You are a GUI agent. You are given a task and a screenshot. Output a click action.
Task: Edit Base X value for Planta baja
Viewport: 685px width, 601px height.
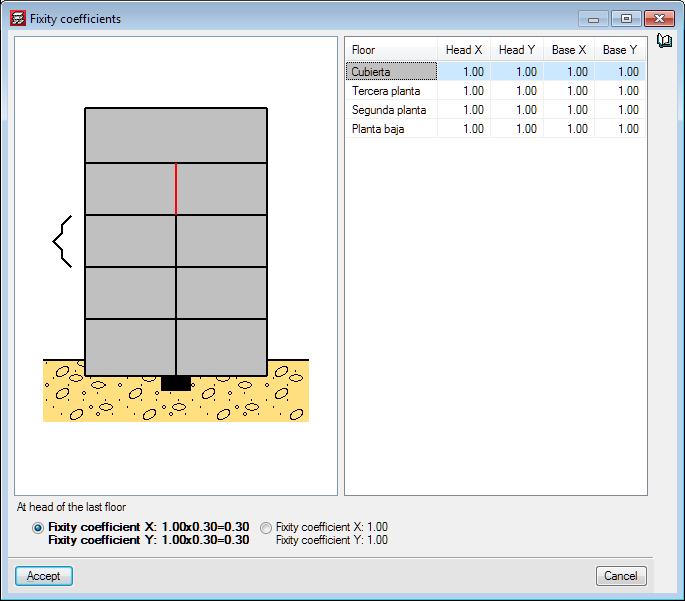coord(569,129)
